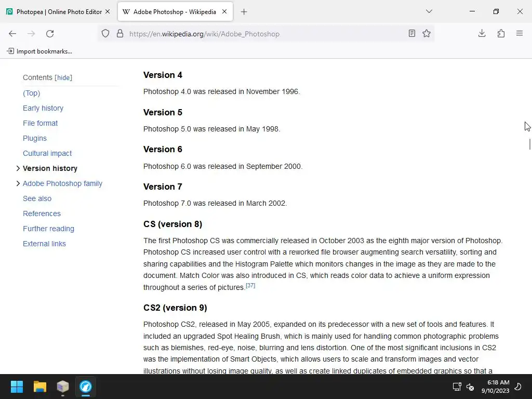This screenshot has width=532, height=399.
Task: Go to Further reading section
Action: coord(48,229)
